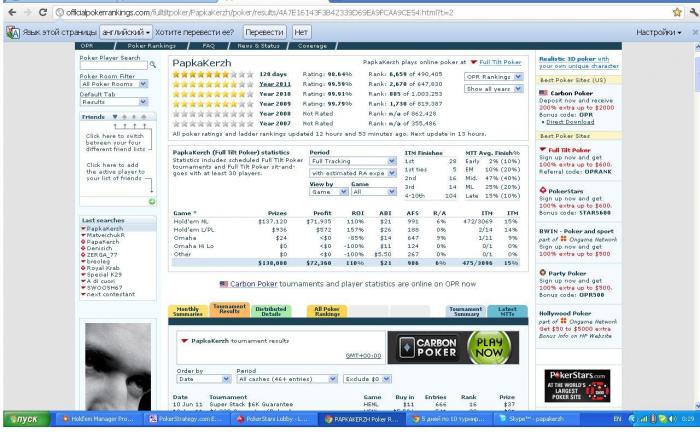Click the translate page button
The image size is (700, 438).
(x=264, y=32)
